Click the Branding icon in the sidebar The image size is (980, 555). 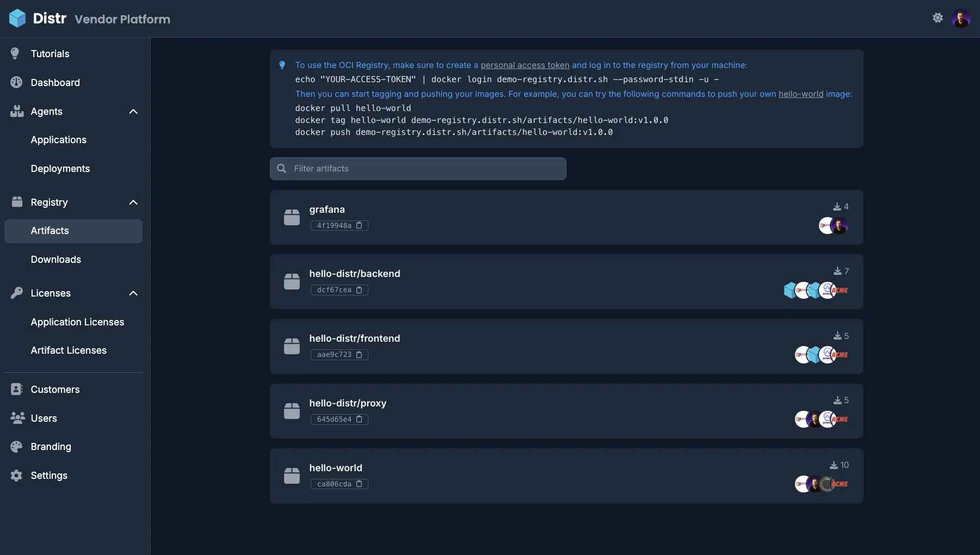point(16,446)
